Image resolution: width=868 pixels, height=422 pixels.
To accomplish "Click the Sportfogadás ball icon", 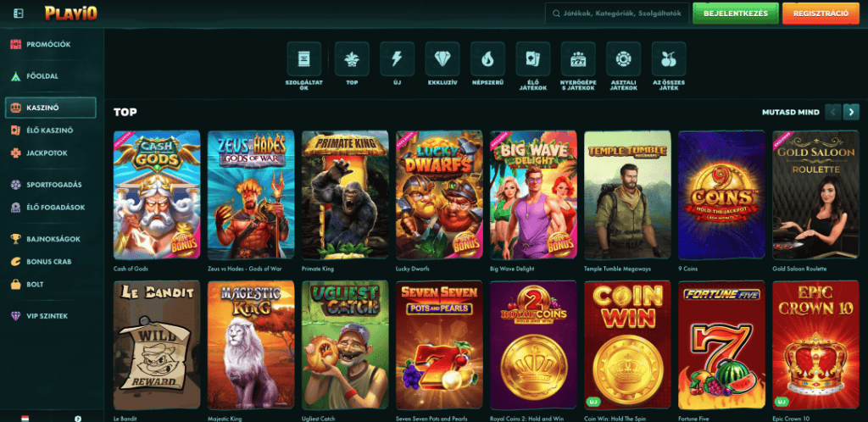I will pos(16,185).
